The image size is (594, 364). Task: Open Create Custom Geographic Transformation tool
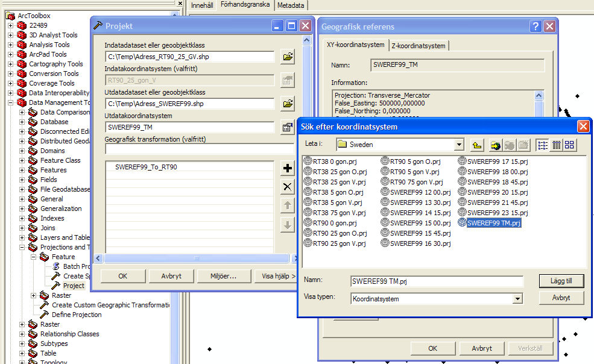pyautogui.click(x=110, y=305)
